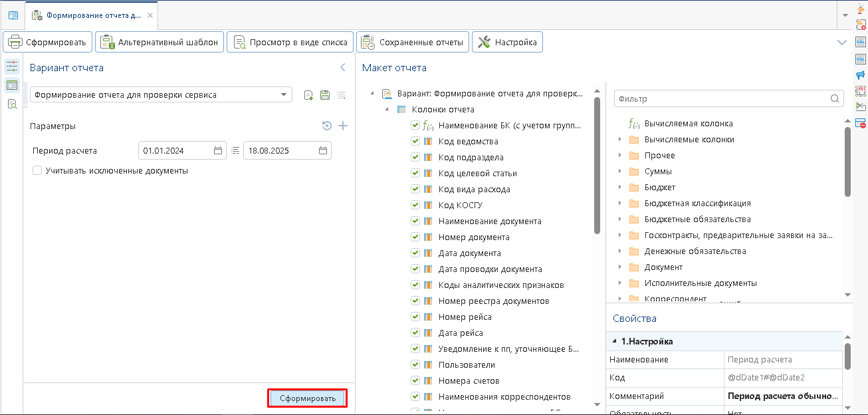Click the bottom Сформировать button

(x=307, y=398)
